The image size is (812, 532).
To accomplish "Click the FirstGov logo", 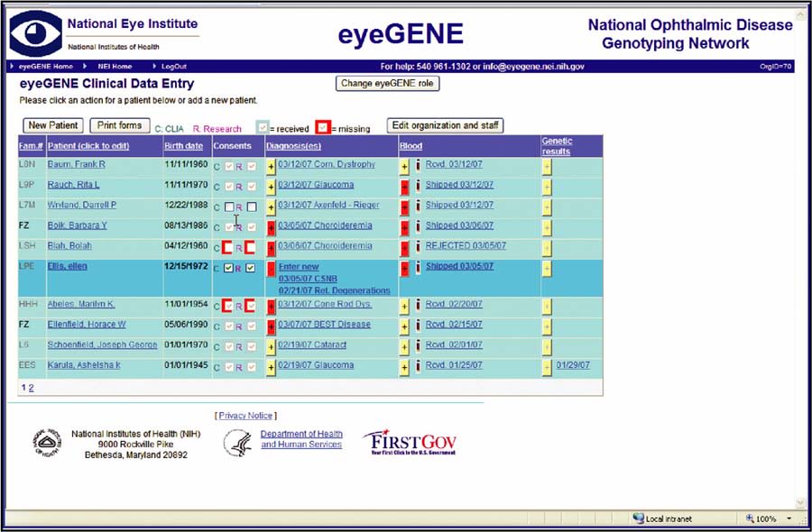I will pyautogui.click(x=410, y=442).
